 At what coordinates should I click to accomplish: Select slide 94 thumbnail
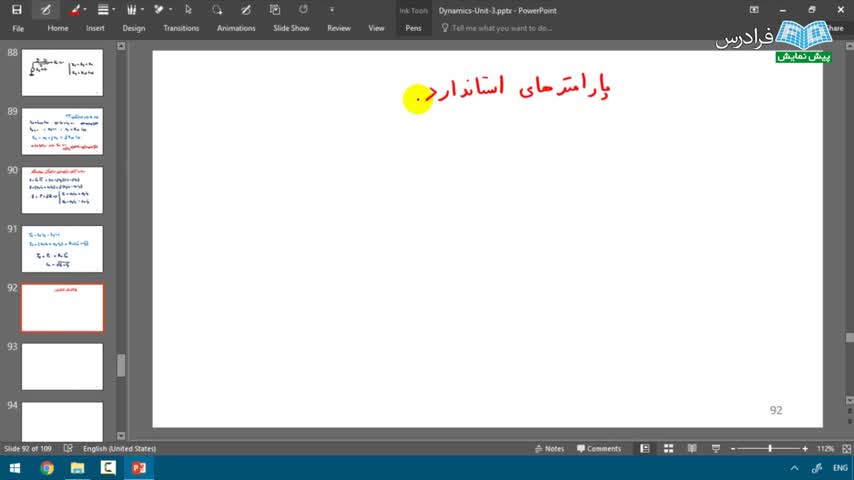click(62, 422)
